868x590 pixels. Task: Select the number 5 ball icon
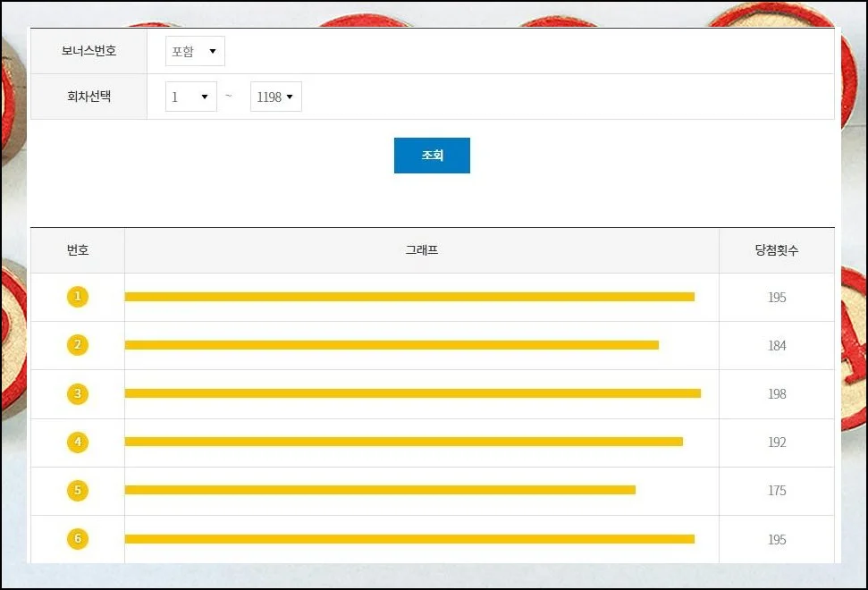(78, 490)
